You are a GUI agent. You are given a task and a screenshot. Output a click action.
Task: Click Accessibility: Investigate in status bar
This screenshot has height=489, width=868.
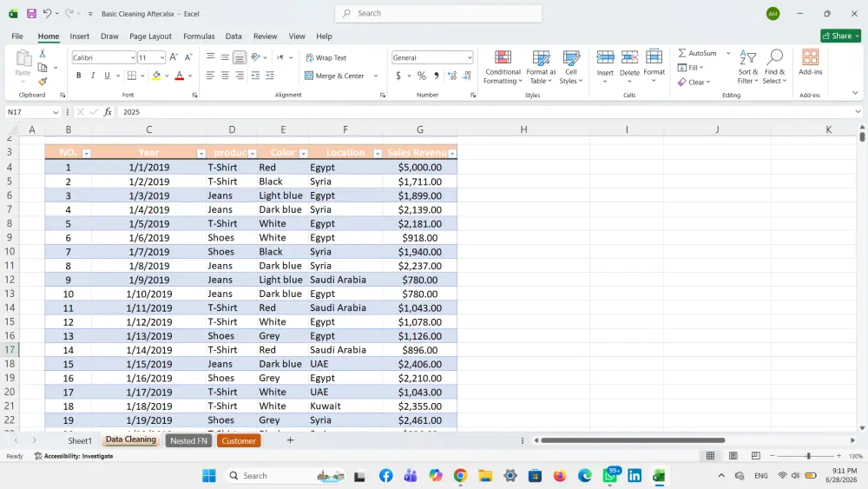[x=74, y=456]
